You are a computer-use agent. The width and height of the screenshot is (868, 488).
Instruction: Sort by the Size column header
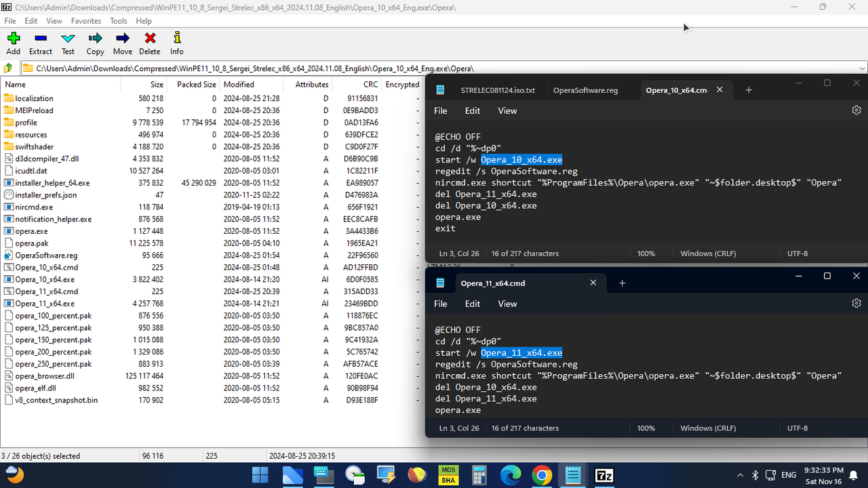[x=143, y=85]
